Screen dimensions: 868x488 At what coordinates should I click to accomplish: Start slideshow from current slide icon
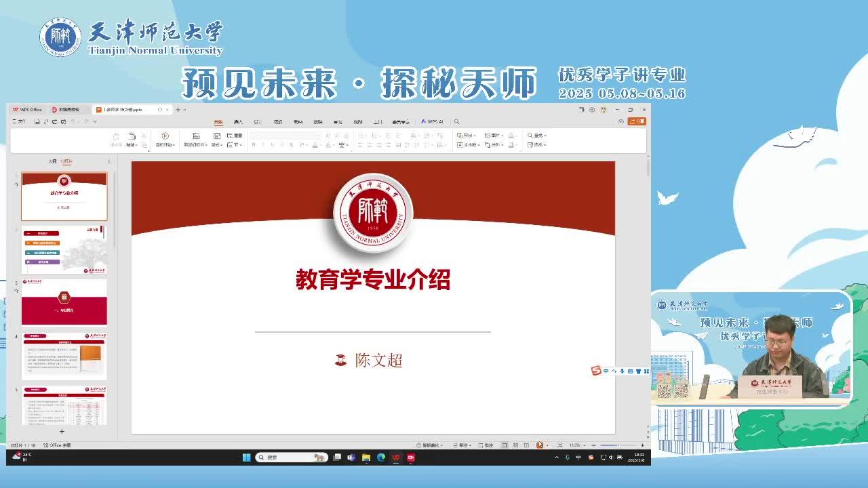pyautogui.click(x=165, y=136)
